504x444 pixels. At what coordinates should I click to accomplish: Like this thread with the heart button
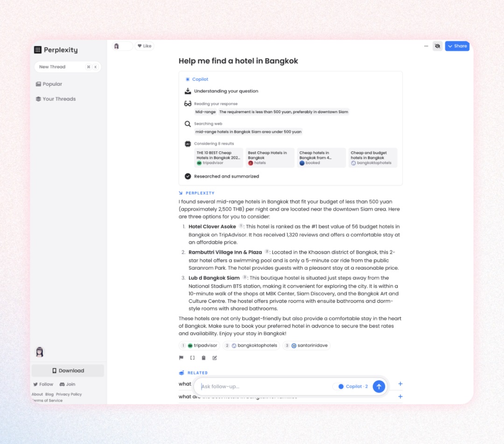coord(144,46)
